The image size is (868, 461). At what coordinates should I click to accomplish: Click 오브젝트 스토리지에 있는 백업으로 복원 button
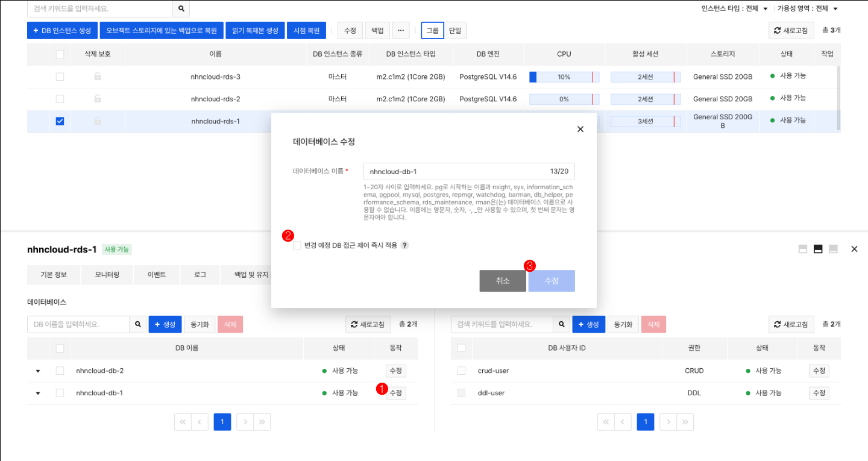coord(162,30)
